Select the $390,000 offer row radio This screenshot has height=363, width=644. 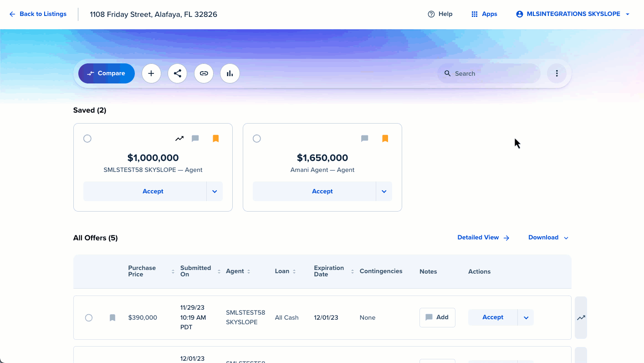tap(89, 318)
